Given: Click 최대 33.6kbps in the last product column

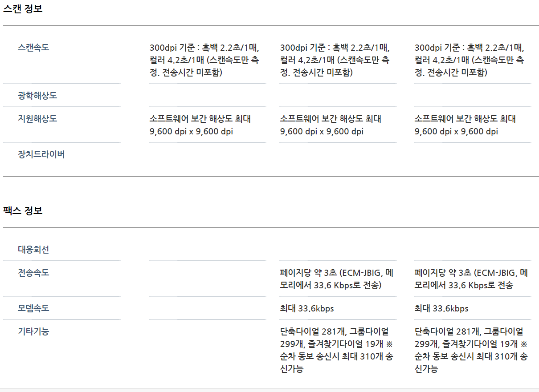Looking at the screenshot, I should click(x=441, y=308).
